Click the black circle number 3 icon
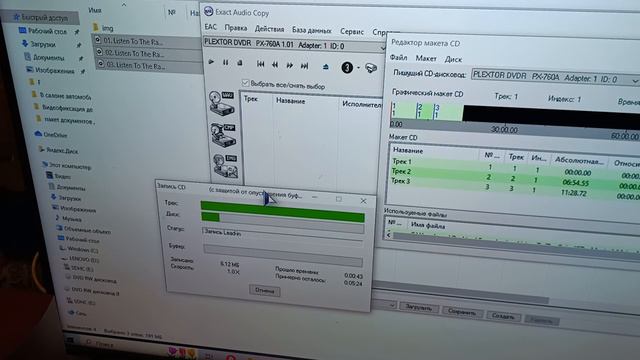Viewport: 640px width, 360px height. [347, 67]
